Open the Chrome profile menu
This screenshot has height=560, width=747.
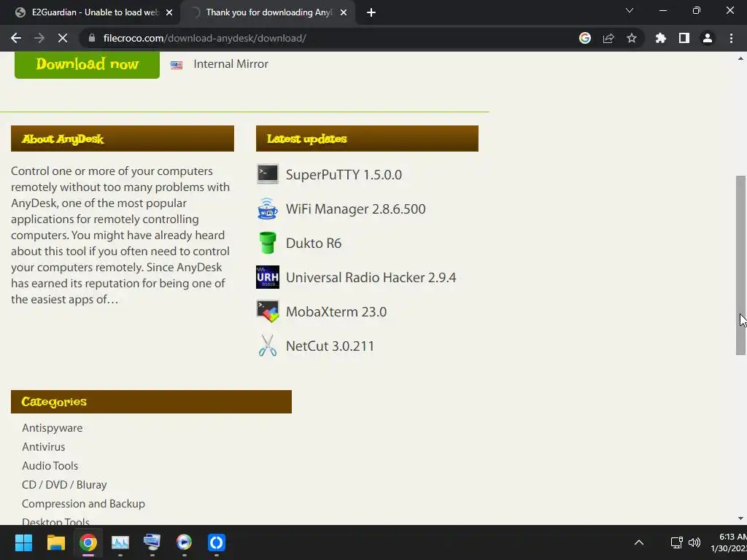coord(708,38)
